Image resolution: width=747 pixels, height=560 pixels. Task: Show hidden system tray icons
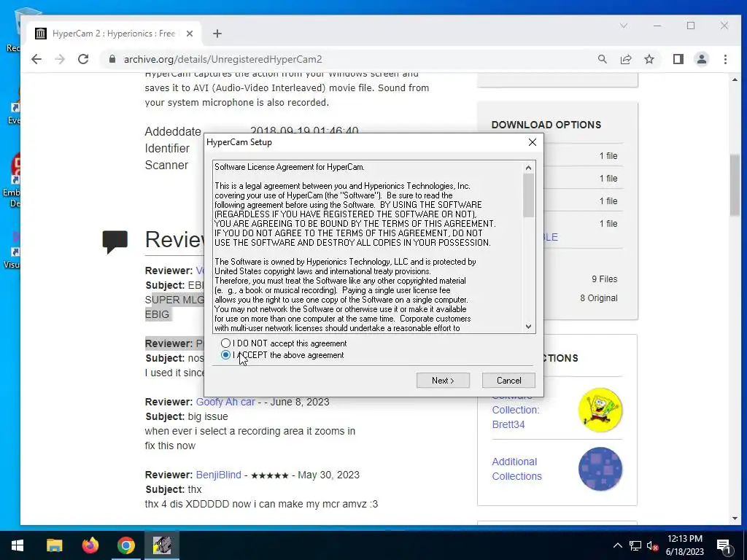click(x=617, y=545)
